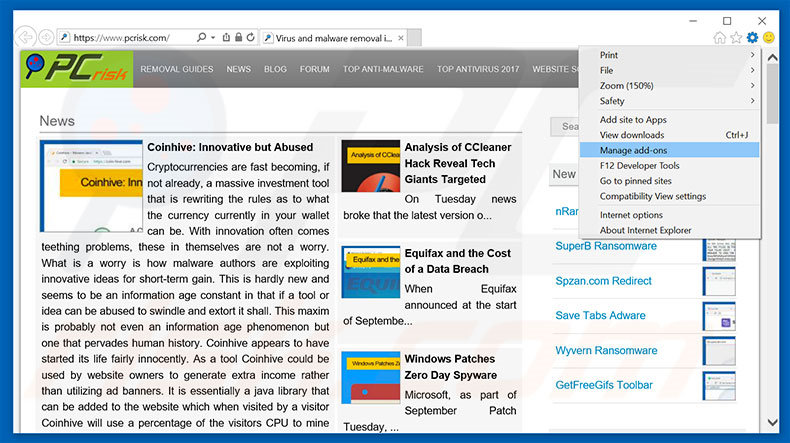
Task: Click the CCleaner article thumbnail
Action: (370, 166)
